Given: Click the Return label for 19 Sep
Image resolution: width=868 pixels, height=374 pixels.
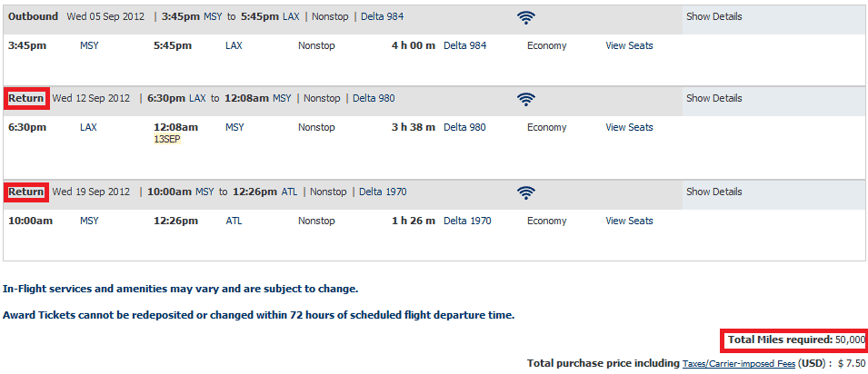Looking at the screenshot, I should tap(26, 192).
